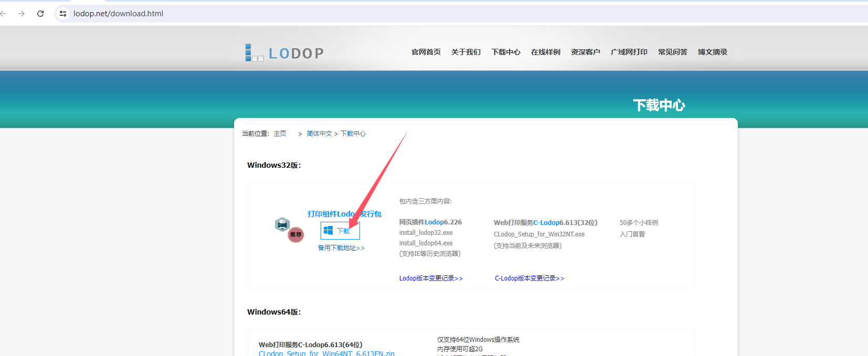
Task: Click the Web打印服务C-Lodop6.613(32位) text
Action: [x=545, y=223]
